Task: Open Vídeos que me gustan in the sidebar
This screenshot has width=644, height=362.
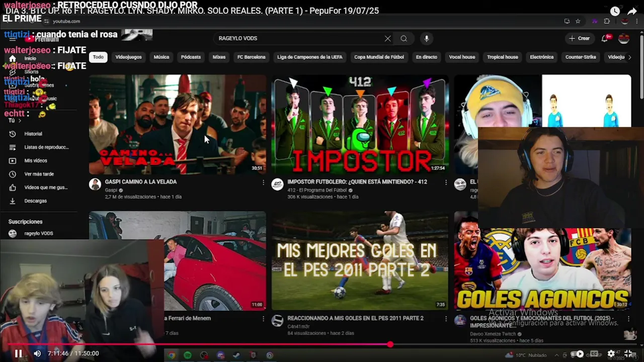Action: coord(39,188)
